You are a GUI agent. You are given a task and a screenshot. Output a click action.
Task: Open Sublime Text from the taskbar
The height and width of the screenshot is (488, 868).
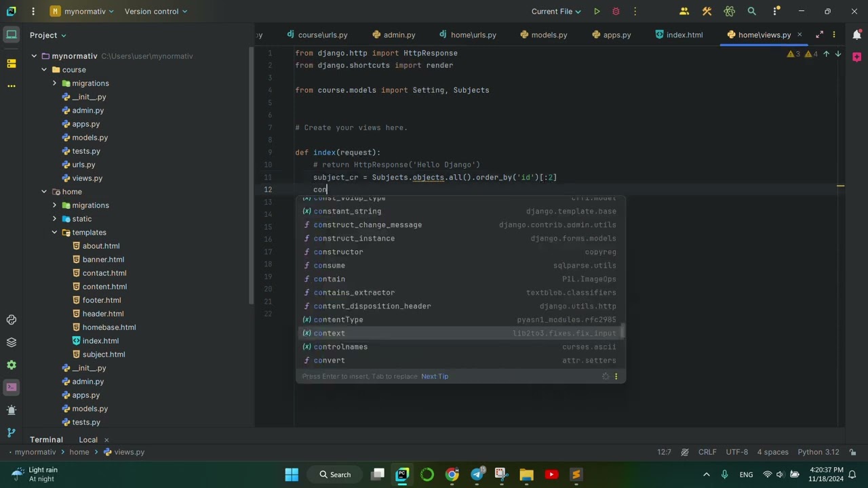576,474
